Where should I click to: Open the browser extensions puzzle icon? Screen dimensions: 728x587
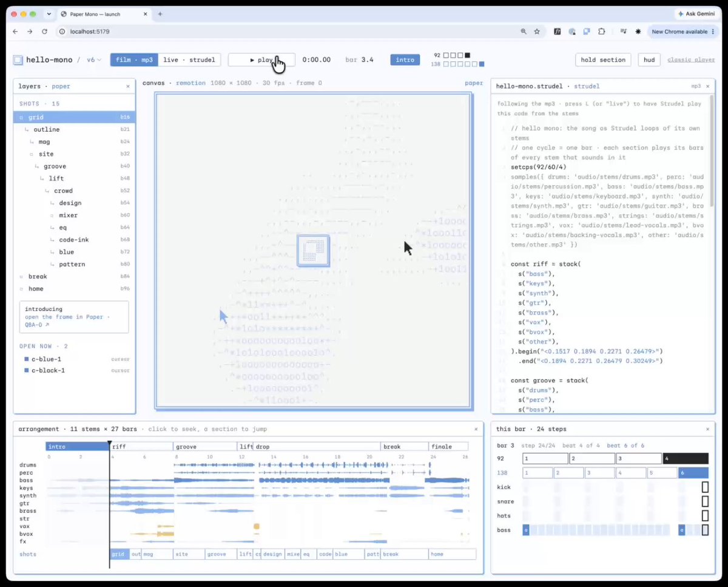coord(602,32)
